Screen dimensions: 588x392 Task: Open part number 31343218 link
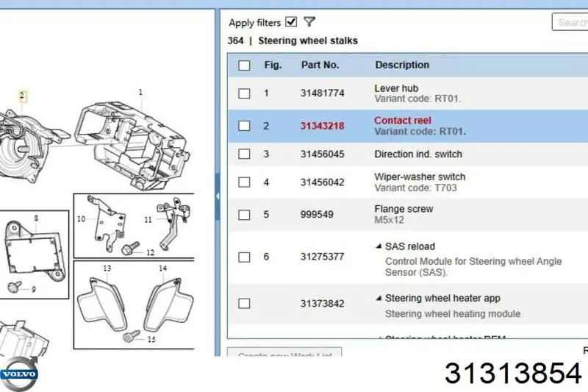(x=322, y=126)
